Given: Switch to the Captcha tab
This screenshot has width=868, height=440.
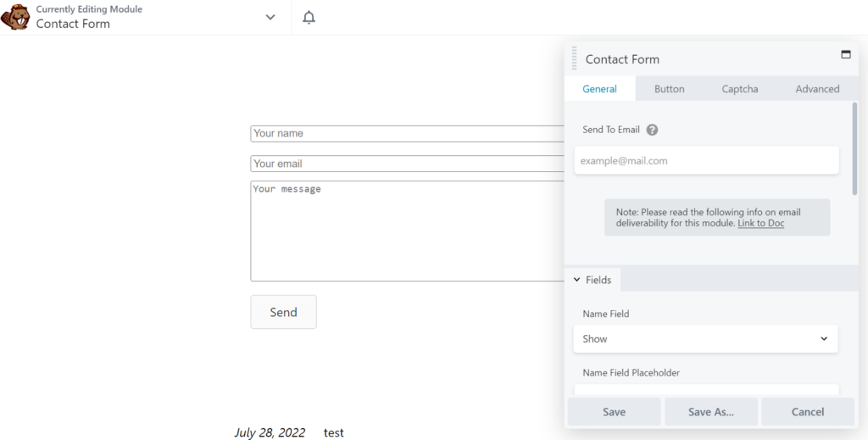Looking at the screenshot, I should coord(739,88).
